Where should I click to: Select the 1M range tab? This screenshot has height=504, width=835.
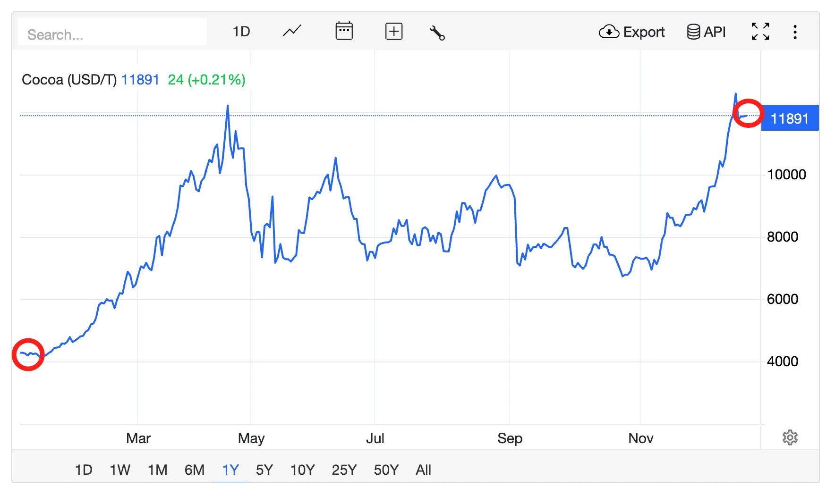click(x=157, y=470)
